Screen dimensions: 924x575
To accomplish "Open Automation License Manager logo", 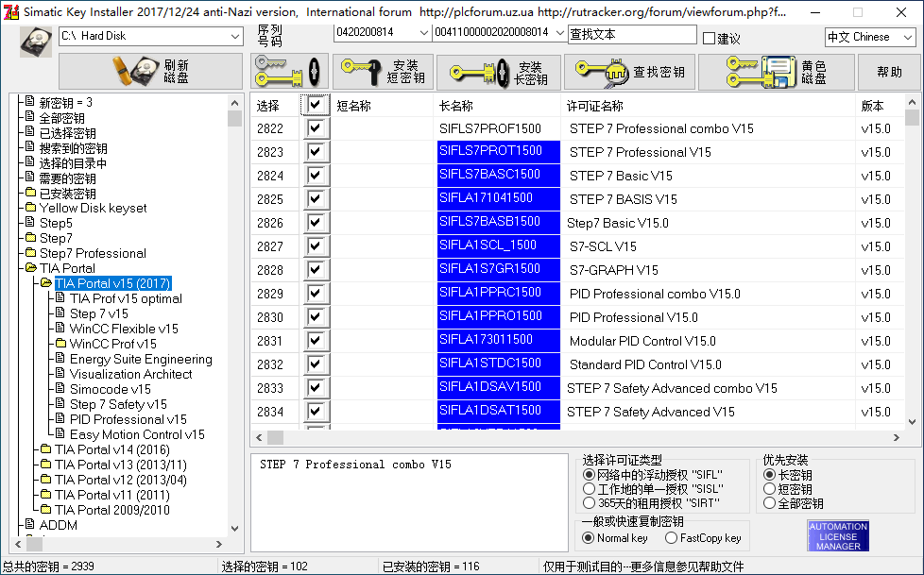I will (838, 535).
